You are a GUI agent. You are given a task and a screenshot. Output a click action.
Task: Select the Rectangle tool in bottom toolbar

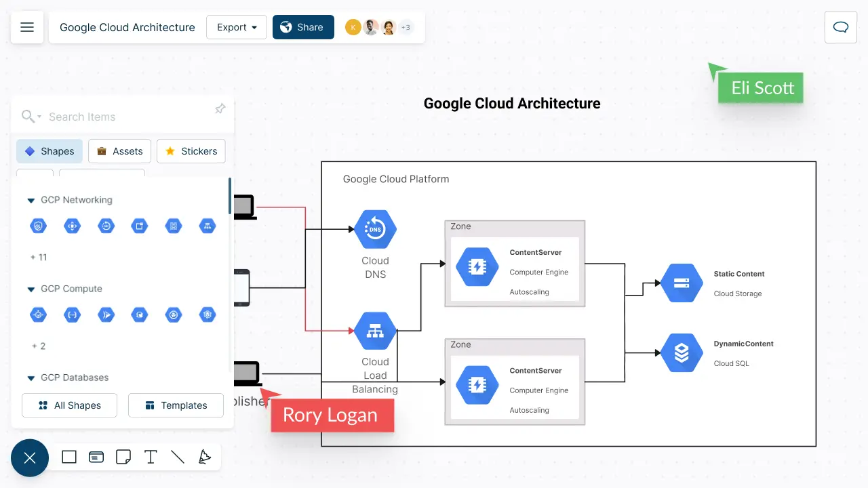[x=69, y=457]
